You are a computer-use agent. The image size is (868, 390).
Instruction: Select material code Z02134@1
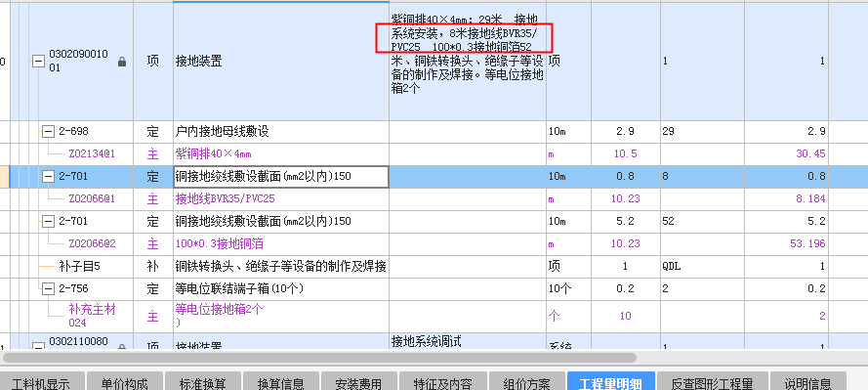pyautogui.click(x=92, y=154)
